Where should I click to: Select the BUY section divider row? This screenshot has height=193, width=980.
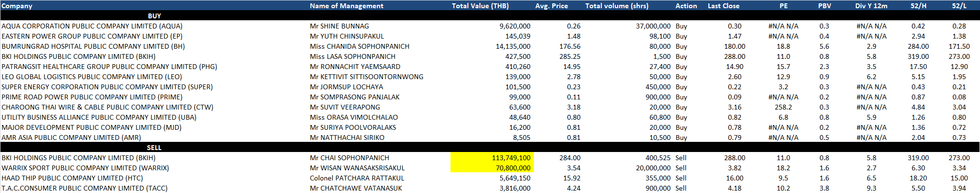point(154,16)
